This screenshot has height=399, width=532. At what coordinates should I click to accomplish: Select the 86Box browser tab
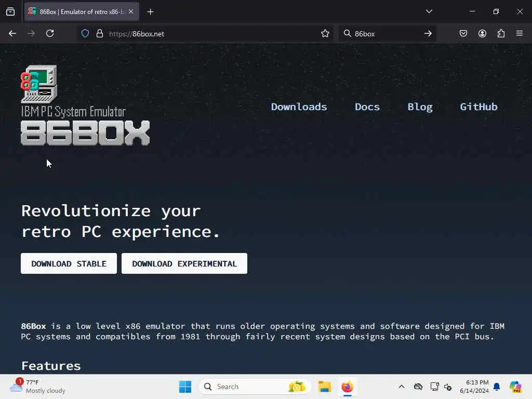click(82, 12)
